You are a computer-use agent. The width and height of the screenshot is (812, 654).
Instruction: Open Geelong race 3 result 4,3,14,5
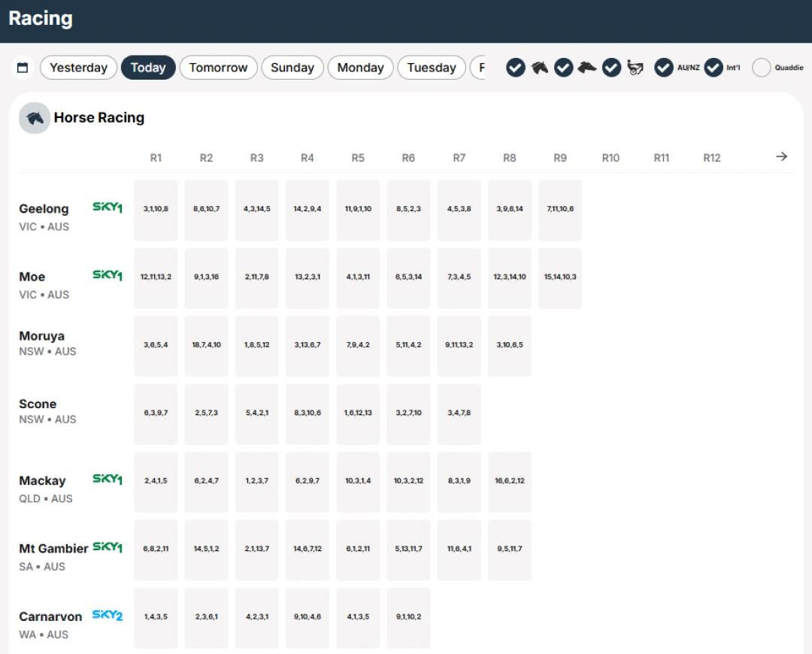click(257, 210)
